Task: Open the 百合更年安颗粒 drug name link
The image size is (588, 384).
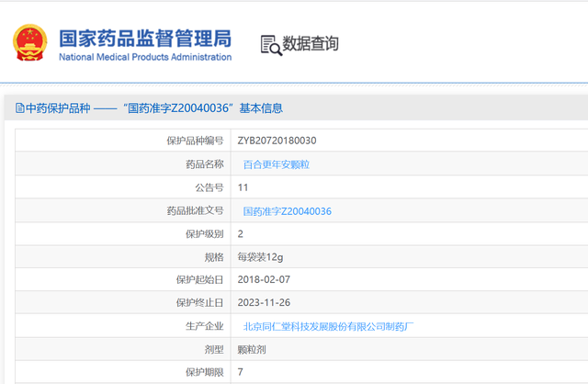Action: 276,164
